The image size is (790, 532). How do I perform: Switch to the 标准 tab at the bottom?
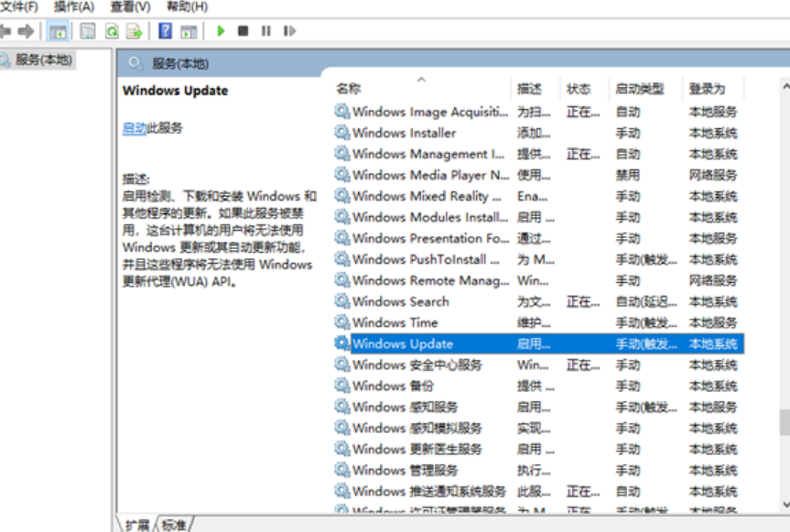[x=174, y=525]
